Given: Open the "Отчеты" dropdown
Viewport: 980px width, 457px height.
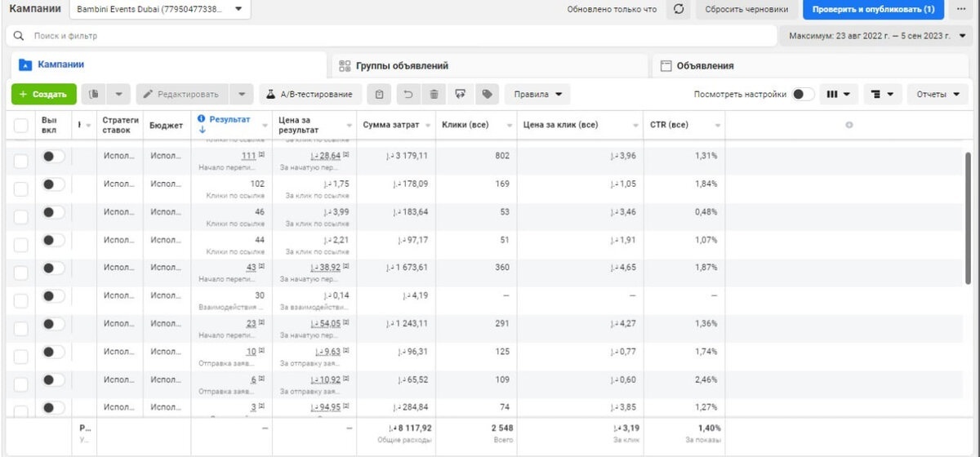Looking at the screenshot, I should 938,95.
